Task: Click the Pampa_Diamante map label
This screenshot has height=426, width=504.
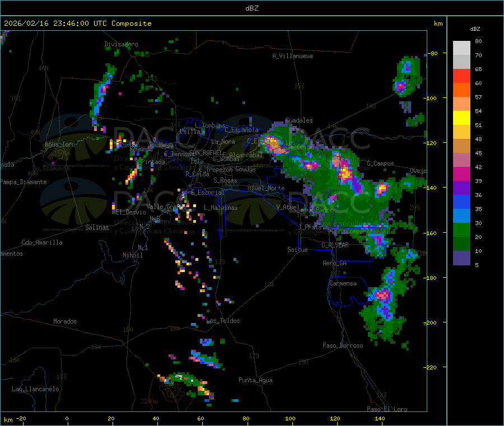Action: click(x=23, y=182)
